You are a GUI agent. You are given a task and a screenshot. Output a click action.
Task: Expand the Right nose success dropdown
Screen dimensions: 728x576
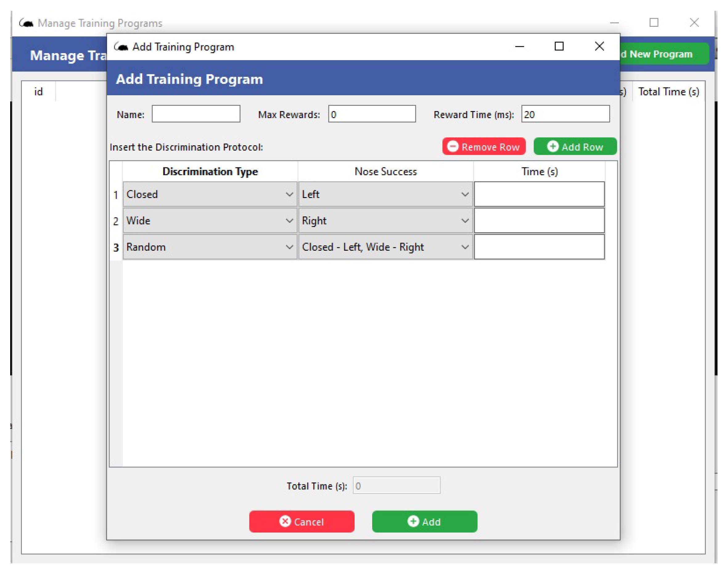pyautogui.click(x=465, y=220)
